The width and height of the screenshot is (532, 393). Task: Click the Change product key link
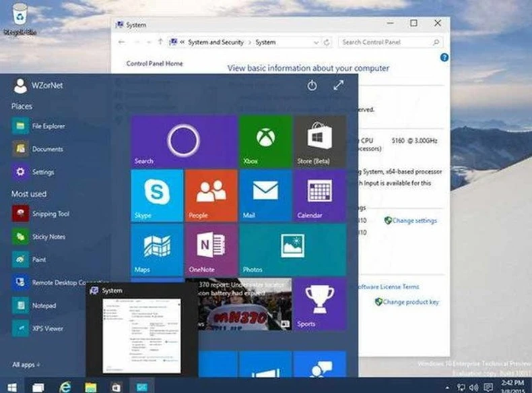(x=411, y=302)
